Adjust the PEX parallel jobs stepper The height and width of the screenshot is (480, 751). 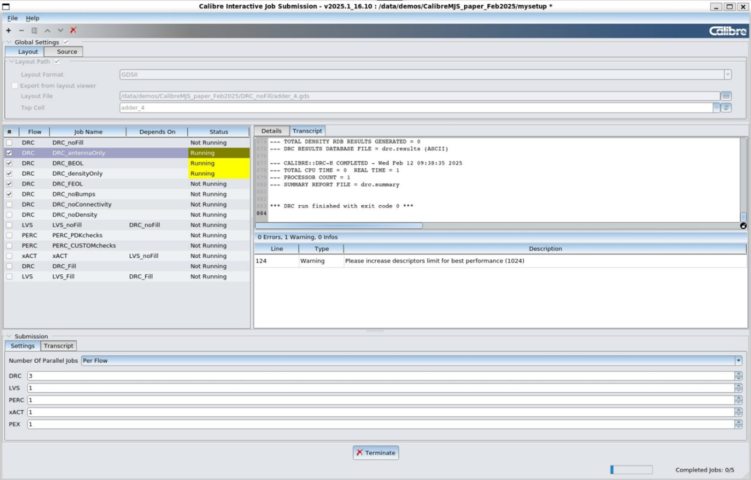tap(739, 424)
